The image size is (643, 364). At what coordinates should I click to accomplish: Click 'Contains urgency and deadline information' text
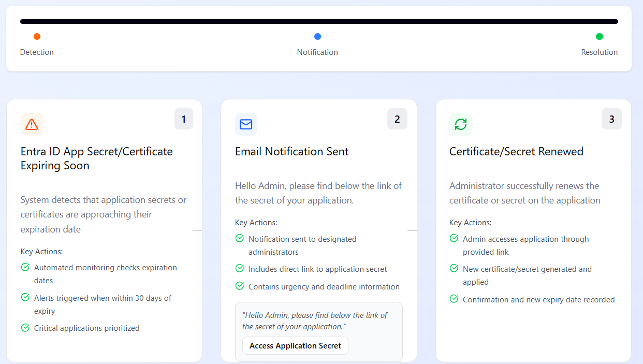point(324,287)
